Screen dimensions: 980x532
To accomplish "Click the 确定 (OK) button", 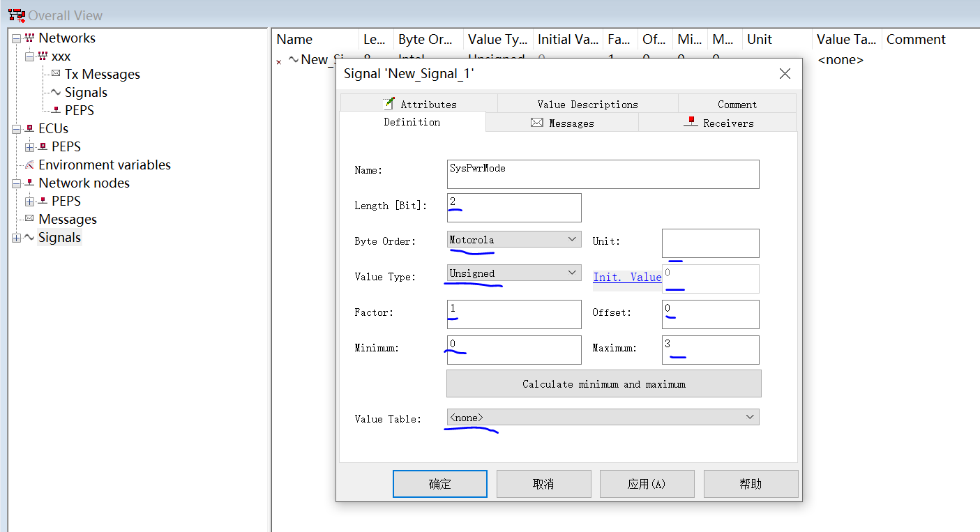I will click(x=439, y=484).
